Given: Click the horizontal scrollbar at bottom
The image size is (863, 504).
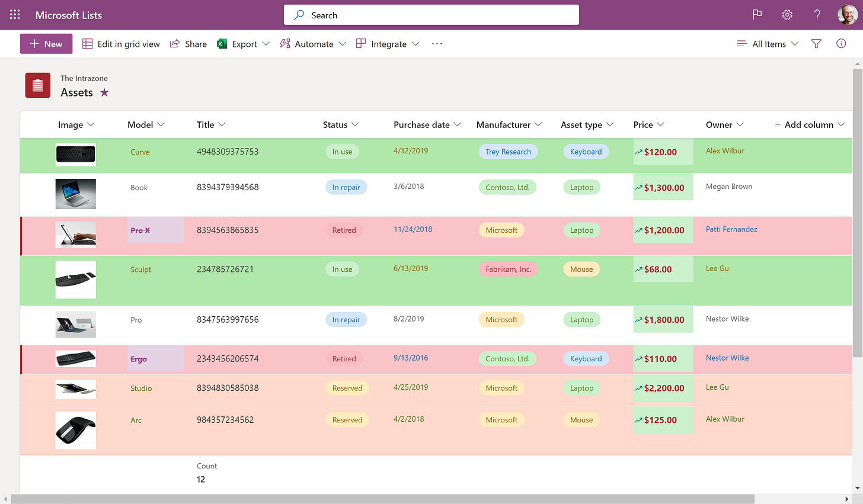Looking at the screenshot, I should point(382,499).
